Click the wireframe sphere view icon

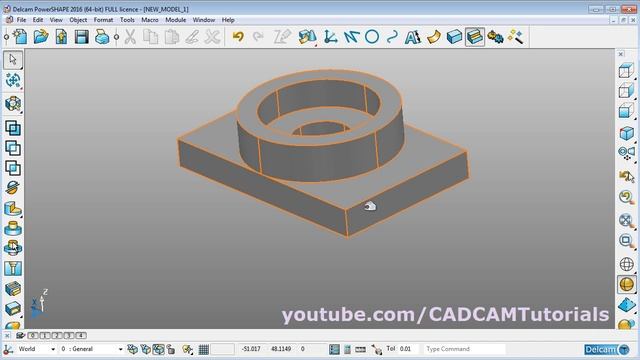(626, 264)
